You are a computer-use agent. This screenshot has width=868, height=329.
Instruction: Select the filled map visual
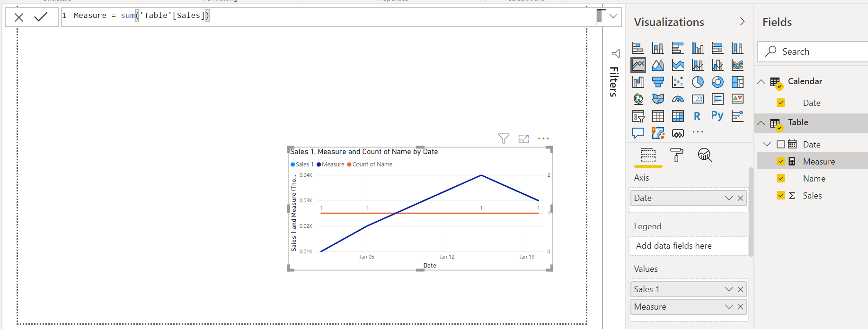(658, 99)
